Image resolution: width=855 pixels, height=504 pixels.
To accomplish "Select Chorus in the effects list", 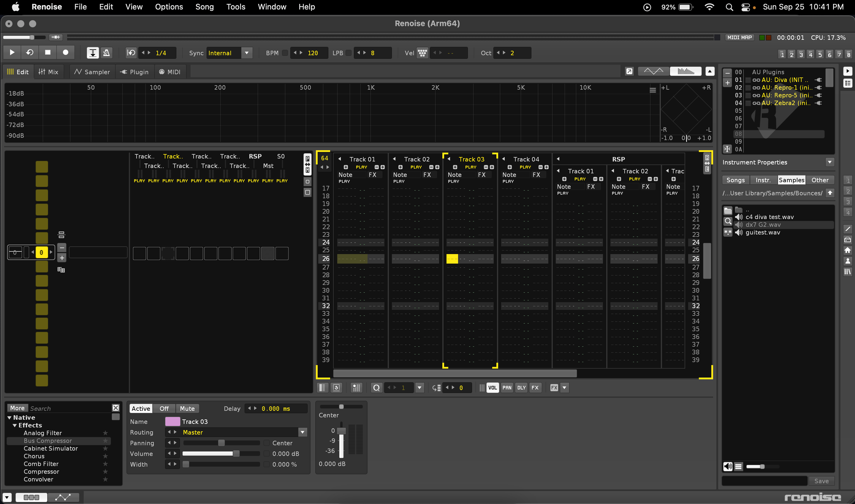I will (x=34, y=456).
